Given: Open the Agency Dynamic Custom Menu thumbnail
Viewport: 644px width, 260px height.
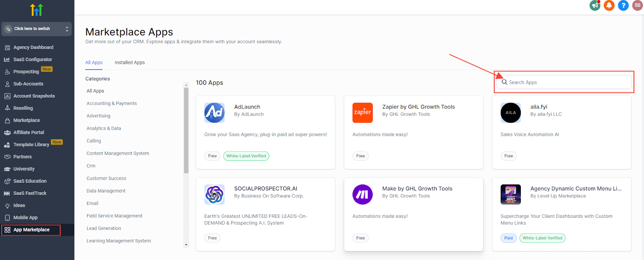Looking at the screenshot, I should [511, 194].
